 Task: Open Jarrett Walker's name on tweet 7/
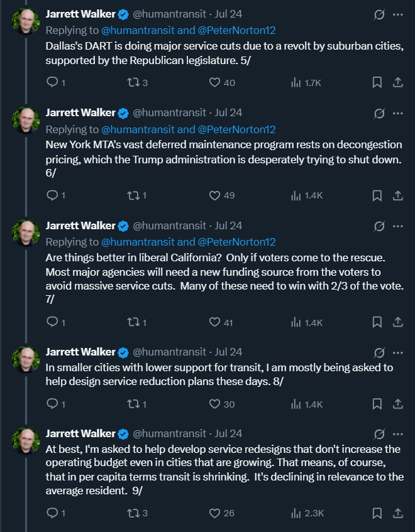tap(80, 226)
